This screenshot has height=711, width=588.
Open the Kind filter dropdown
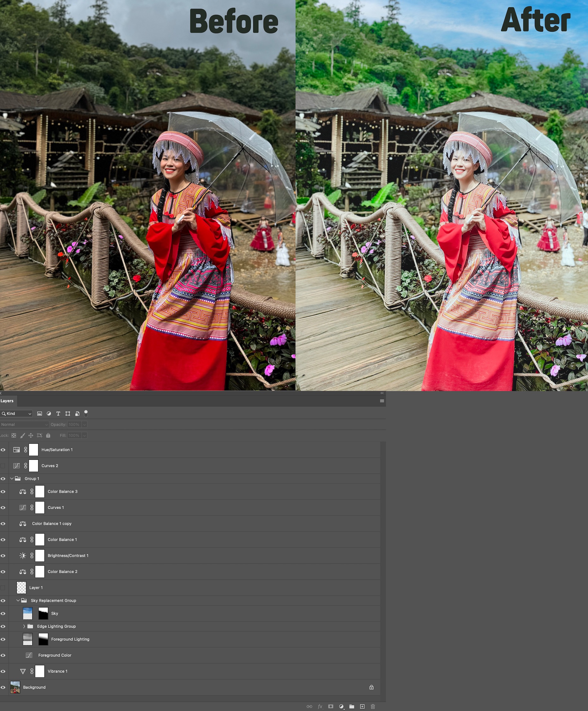pyautogui.click(x=16, y=413)
